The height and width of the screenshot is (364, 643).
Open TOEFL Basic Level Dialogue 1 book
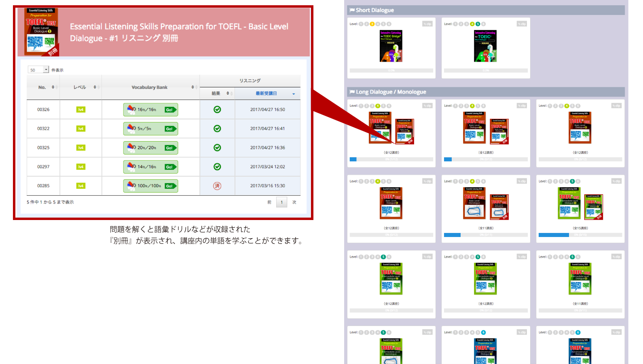[380, 127]
